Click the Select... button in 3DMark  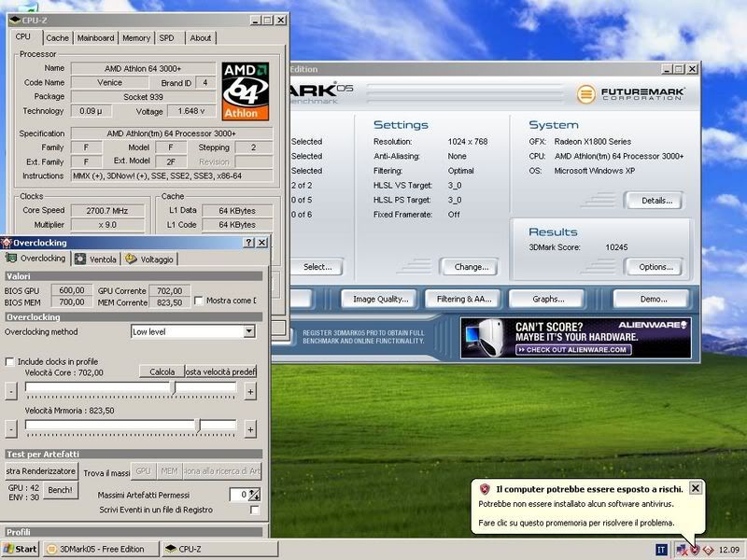tap(317, 267)
